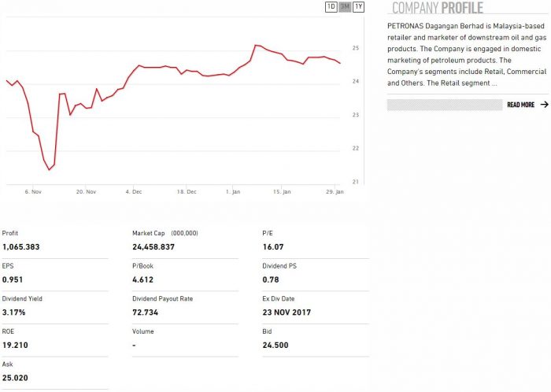Click the Market Cap value 24,458.837
The width and height of the screenshot is (551, 392).
coord(153,247)
